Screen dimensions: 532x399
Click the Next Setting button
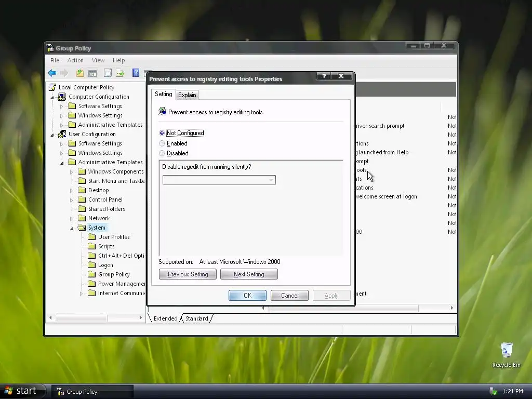[x=249, y=274]
